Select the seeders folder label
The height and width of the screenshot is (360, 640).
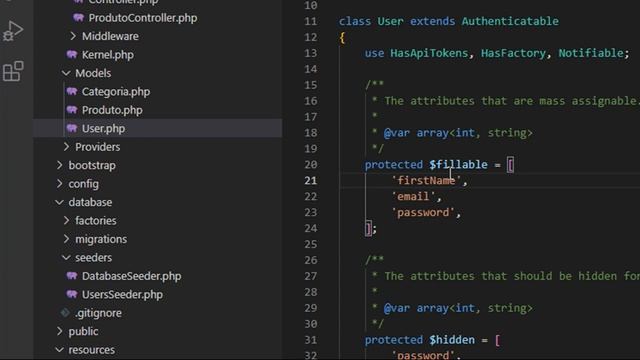[93, 258]
